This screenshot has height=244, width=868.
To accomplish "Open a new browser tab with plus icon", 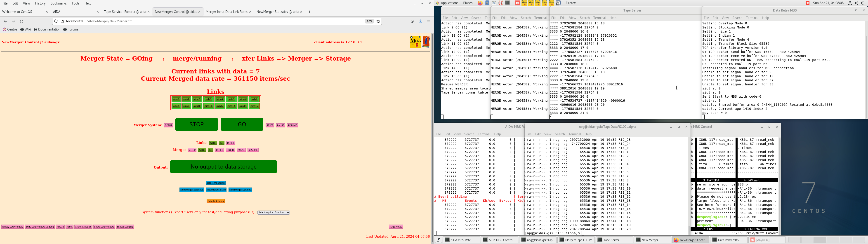I will [310, 12].
